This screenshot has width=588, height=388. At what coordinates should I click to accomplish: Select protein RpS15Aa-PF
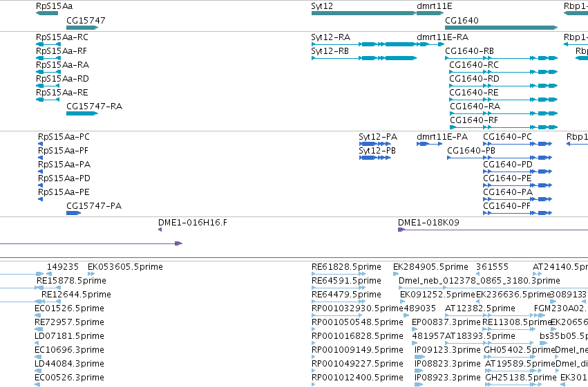pyautogui.click(x=63, y=151)
